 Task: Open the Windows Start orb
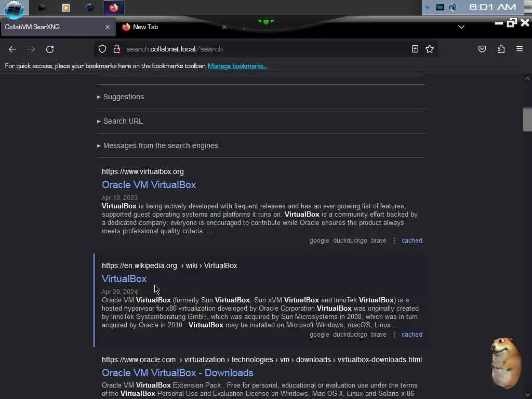[14, 8]
